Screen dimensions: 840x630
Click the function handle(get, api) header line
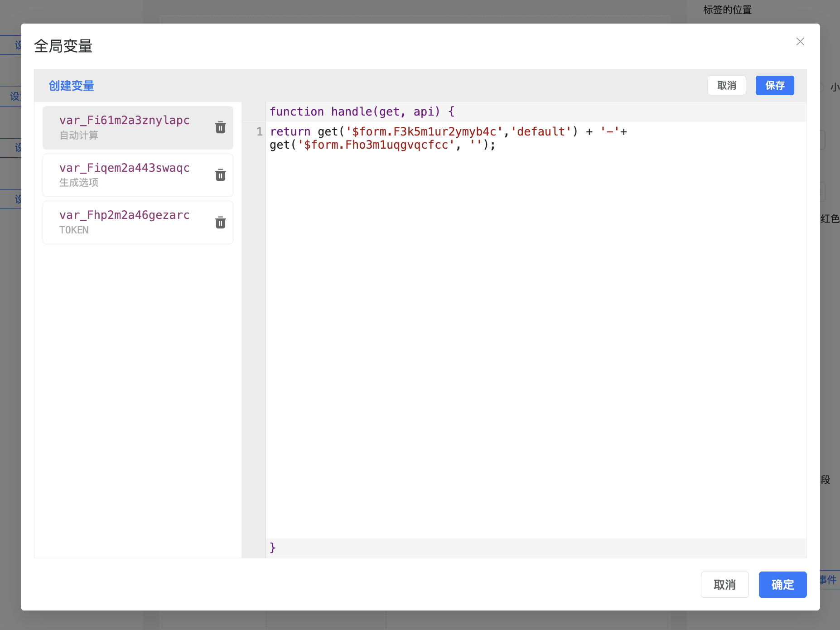362,112
